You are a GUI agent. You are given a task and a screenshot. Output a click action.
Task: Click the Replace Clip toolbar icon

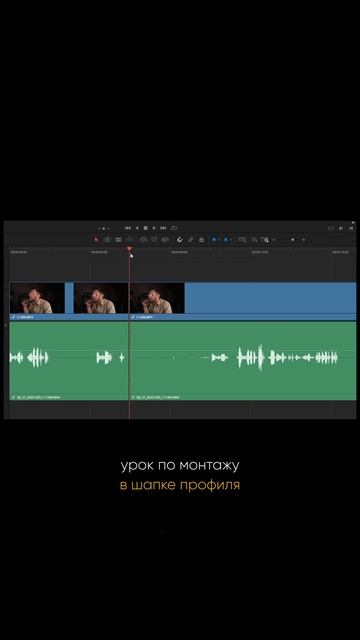coord(165,240)
